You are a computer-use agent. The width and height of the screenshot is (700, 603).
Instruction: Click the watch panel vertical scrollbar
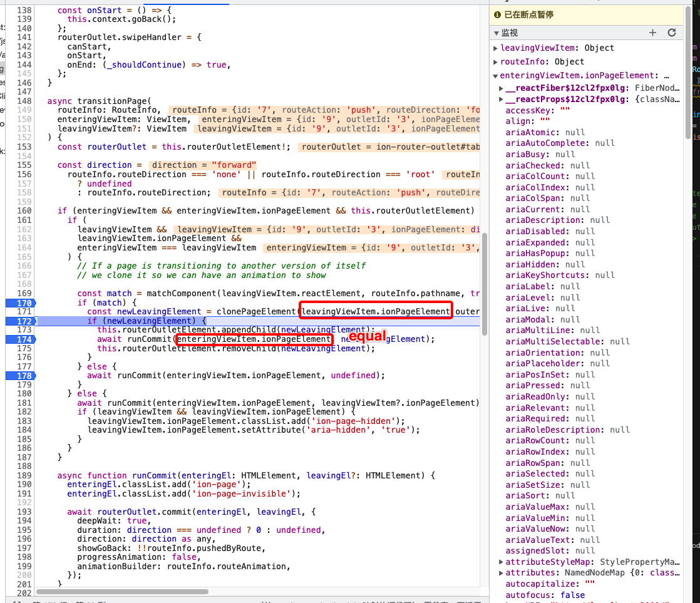tap(688, 71)
